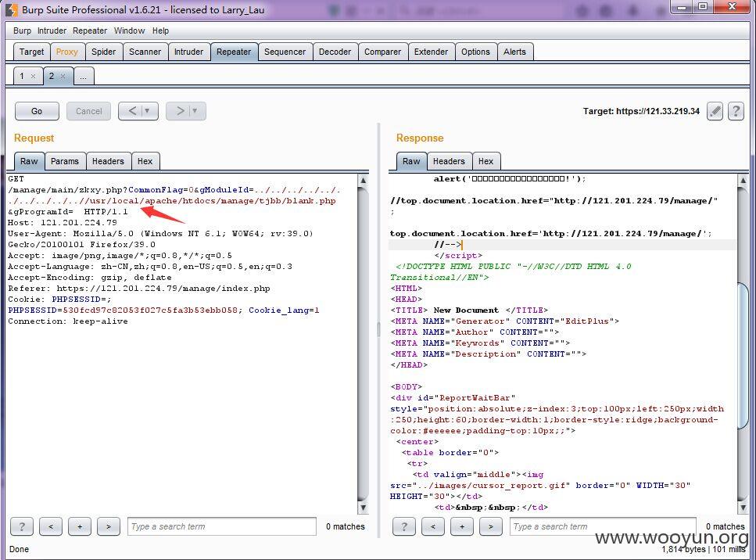756x560 pixels.
Task: Switch to the Sequencer tab
Action: click(285, 52)
